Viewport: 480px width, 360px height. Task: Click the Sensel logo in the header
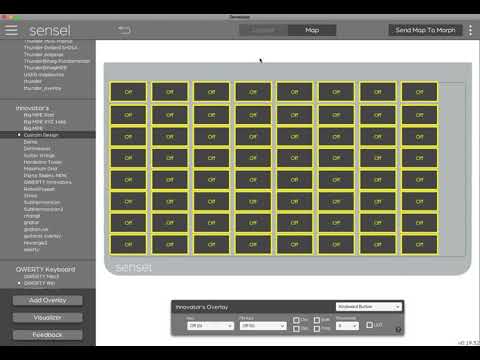50,30
